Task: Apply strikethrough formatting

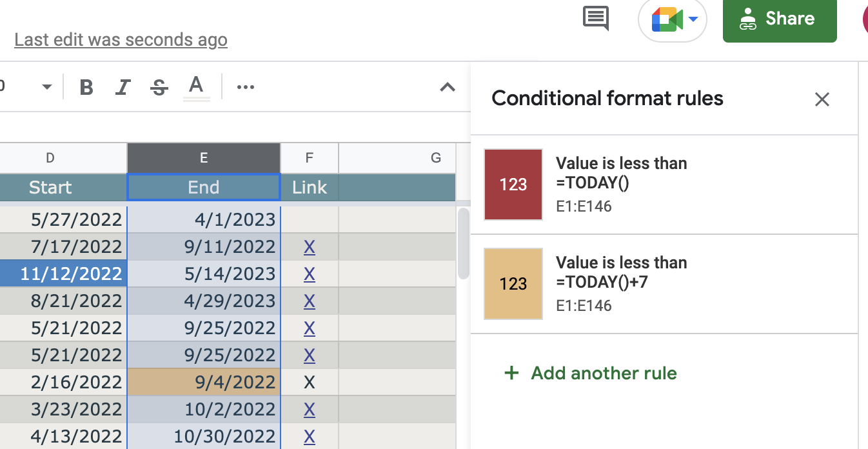Action: pyautogui.click(x=159, y=87)
